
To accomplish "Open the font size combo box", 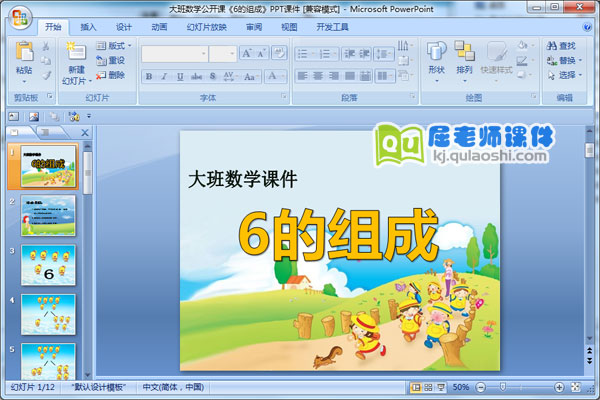I will (x=223, y=54).
